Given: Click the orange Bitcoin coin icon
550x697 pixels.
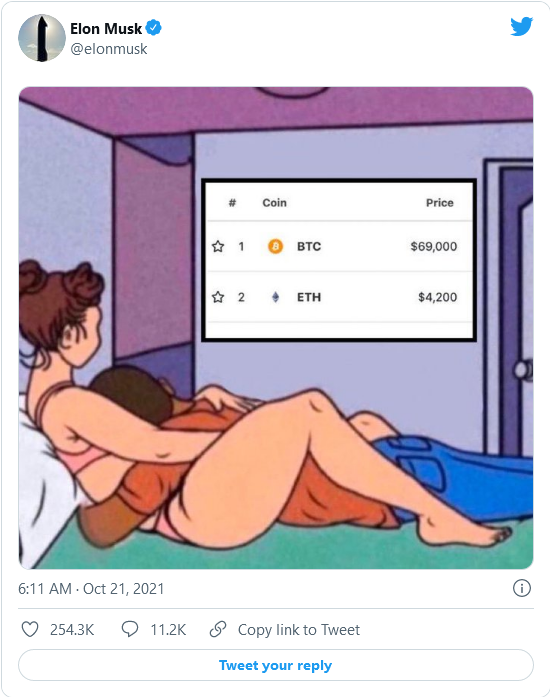Looking at the screenshot, I should [x=275, y=246].
